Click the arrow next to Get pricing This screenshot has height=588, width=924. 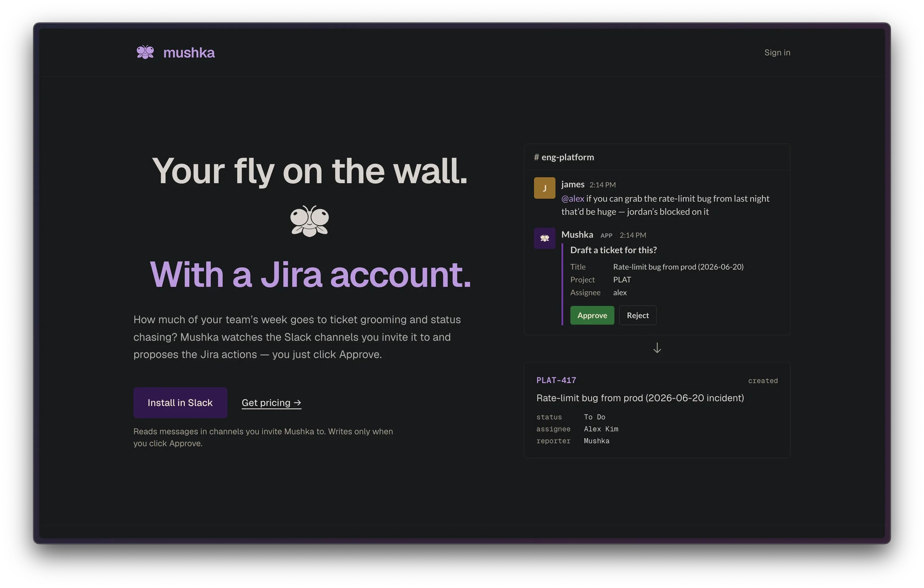pos(297,403)
